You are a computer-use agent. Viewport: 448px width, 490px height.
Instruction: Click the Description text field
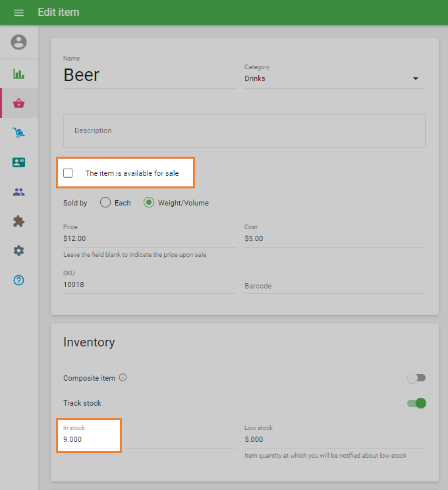point(244,130)
